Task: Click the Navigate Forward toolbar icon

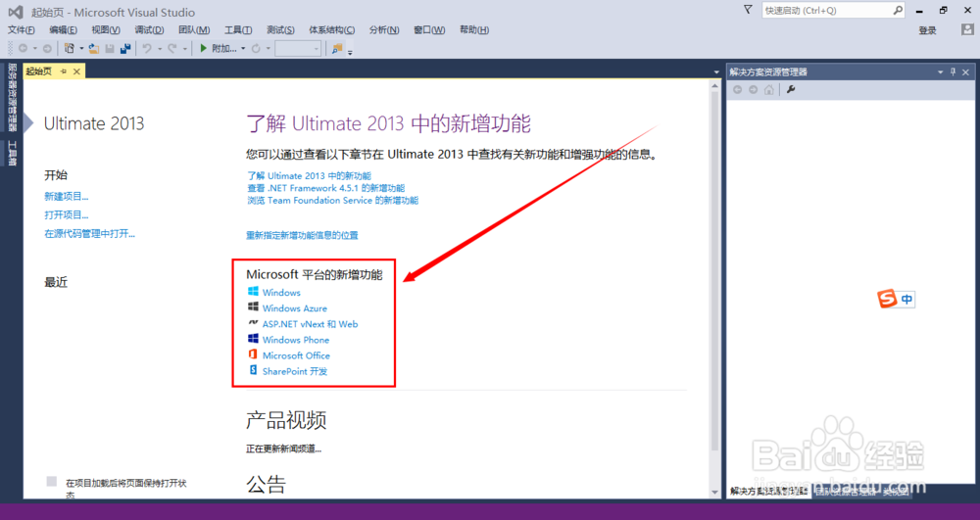Action: pyautogui.click(x=47, y=48)
